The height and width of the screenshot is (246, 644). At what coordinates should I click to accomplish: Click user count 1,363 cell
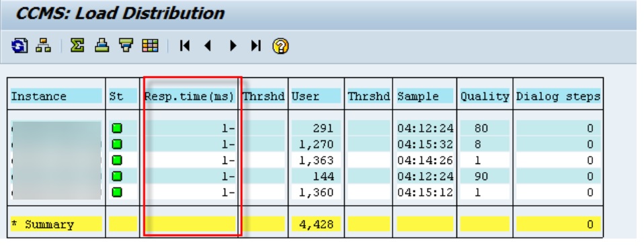[x=316, y=160]
